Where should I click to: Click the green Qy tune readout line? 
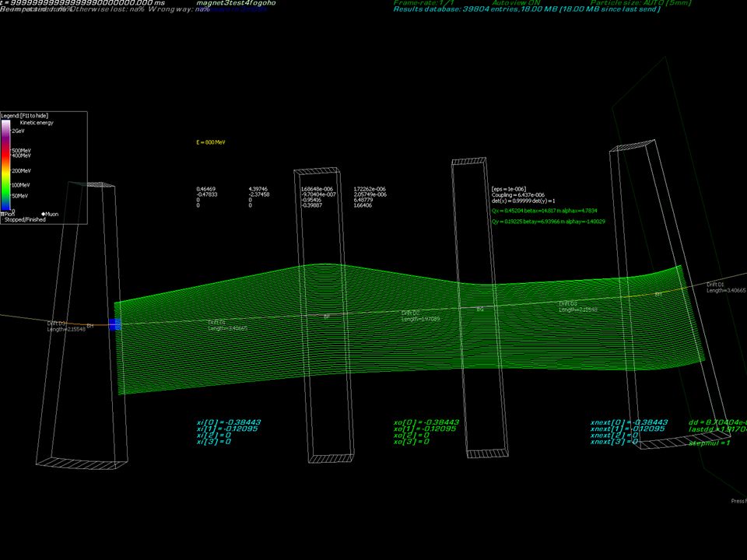pyautogui.click(x=549, y=222)
